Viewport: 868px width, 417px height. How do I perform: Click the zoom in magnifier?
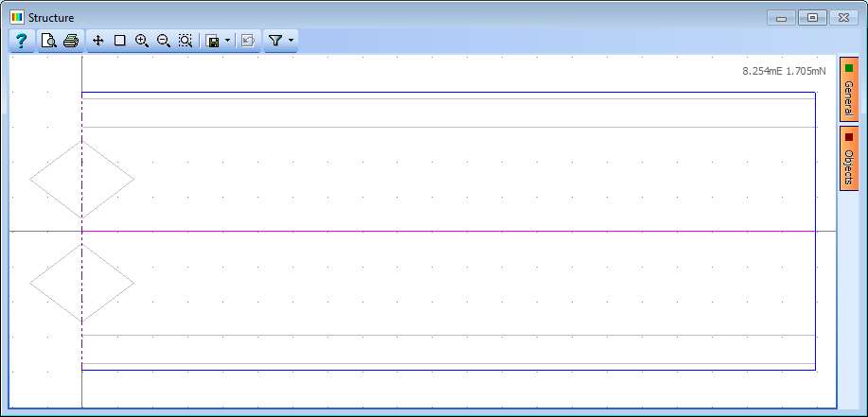pyautogui.click(x=142, y=41)
